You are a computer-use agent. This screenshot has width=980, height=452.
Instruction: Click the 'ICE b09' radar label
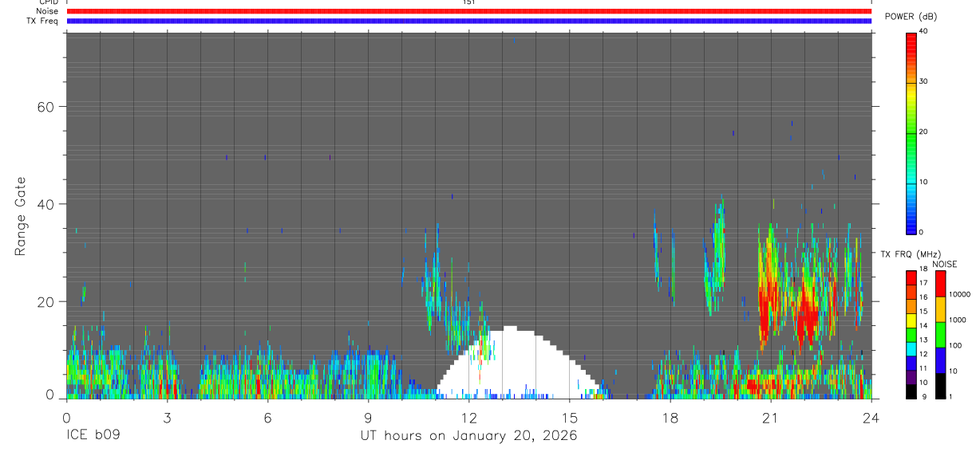[x=93, y=436]
